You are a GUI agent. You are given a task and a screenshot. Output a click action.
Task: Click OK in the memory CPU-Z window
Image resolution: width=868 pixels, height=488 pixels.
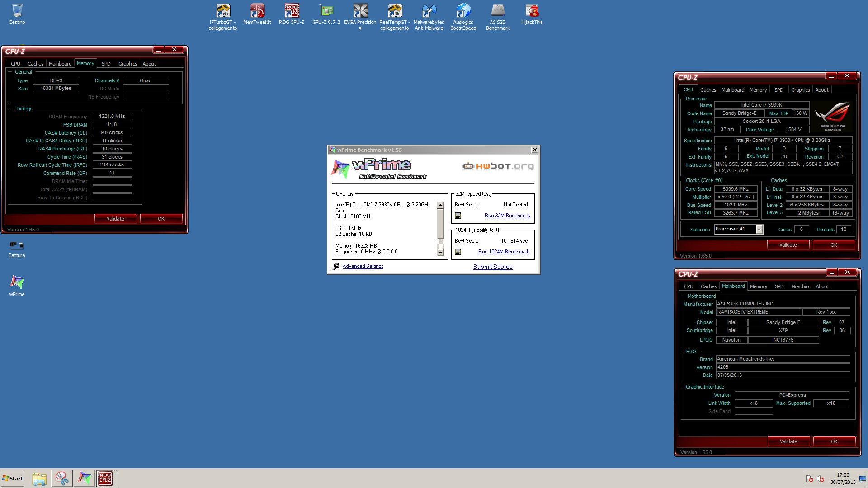pos(161,219)
